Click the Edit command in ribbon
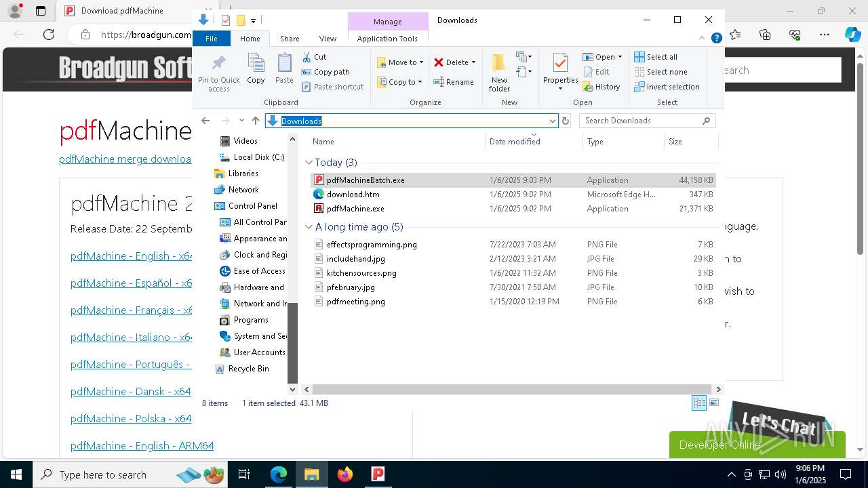The image size is (868, 488). tap(595, 72)
